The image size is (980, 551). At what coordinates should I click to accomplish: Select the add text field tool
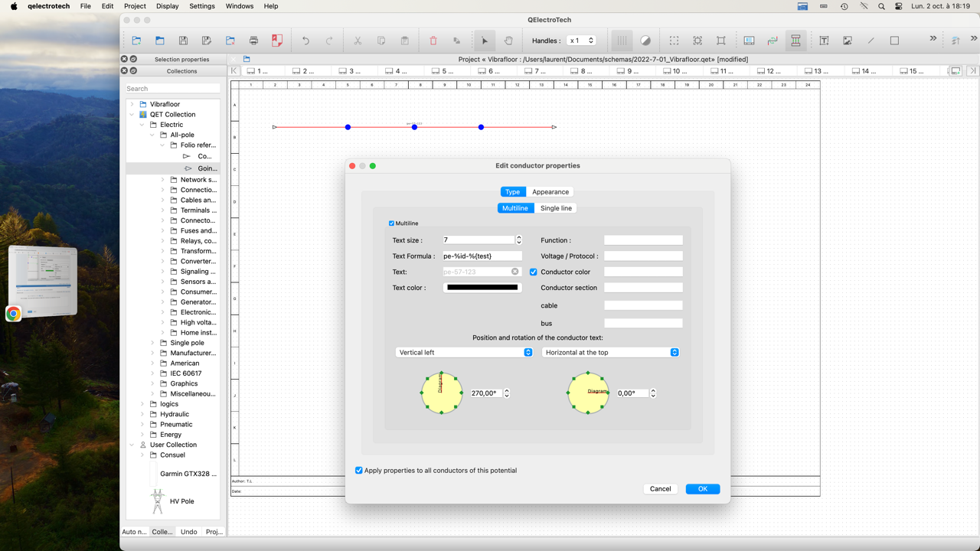coord(824,41)
